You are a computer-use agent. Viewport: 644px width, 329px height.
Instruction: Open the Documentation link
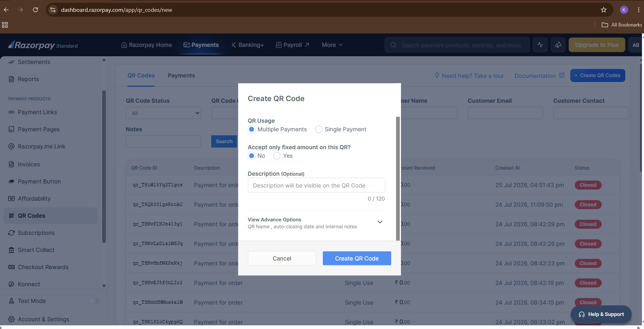click(x=539, y=76)
